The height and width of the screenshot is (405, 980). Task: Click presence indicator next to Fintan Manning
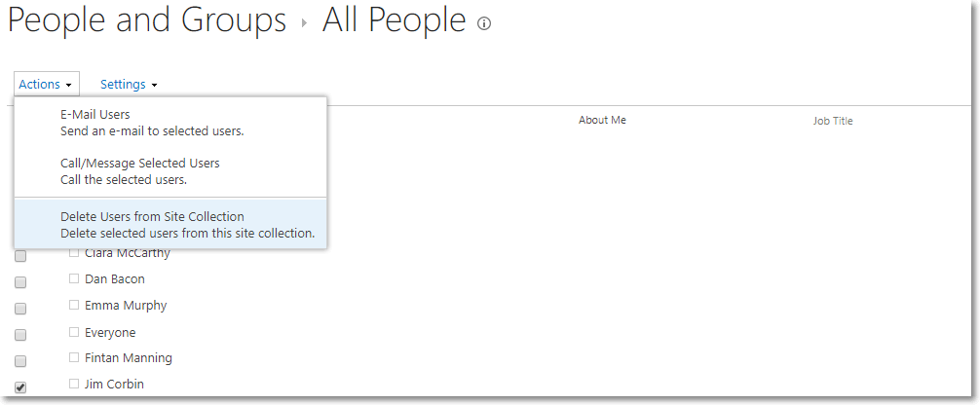click(x=74, y=358)
